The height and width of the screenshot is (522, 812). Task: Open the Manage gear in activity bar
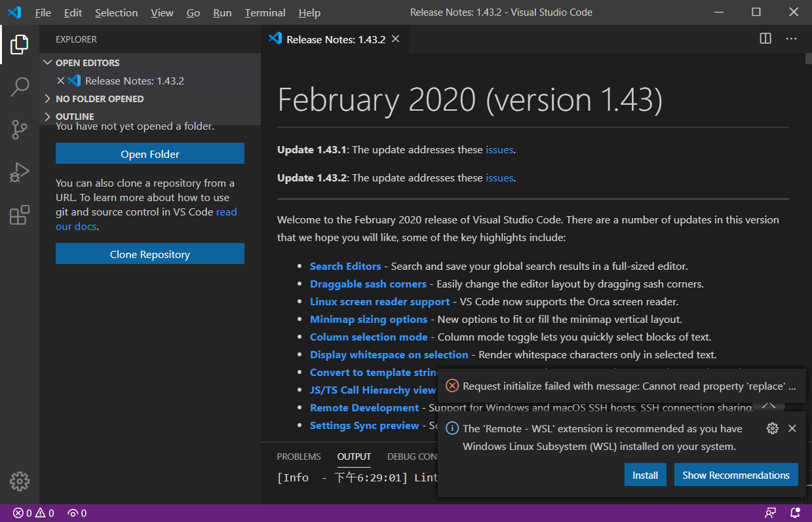click(x=20, y=481)
